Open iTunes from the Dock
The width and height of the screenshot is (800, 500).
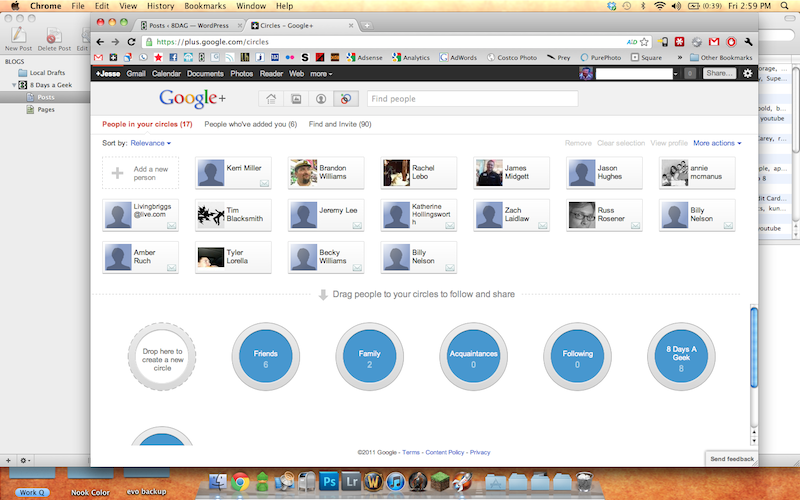395,482
